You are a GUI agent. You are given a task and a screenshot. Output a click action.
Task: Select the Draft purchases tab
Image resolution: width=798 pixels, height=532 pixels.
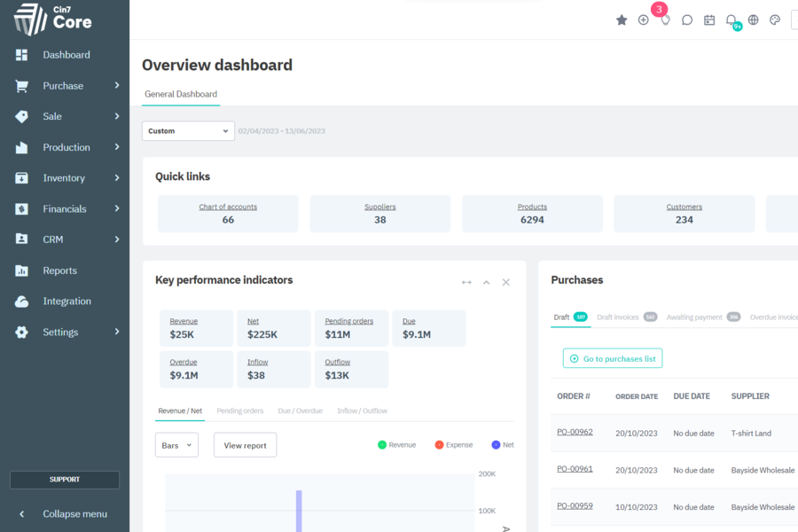pyautogui.click(x=570, y=317)
